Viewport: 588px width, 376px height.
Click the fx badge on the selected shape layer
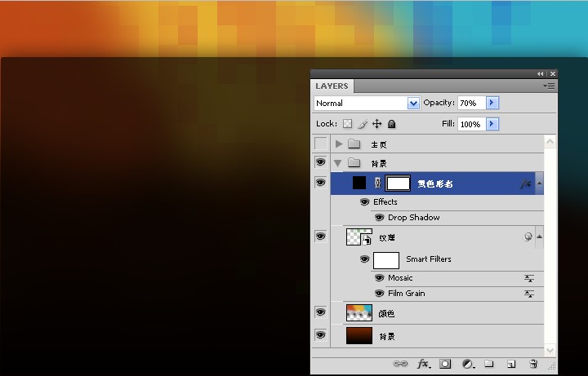coord(526,184)
